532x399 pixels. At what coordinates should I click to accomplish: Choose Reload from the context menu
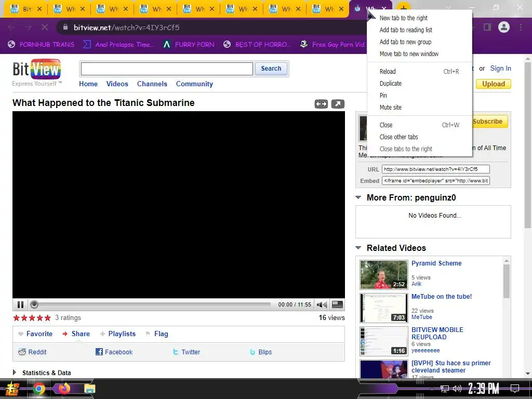tap(419, 71)
